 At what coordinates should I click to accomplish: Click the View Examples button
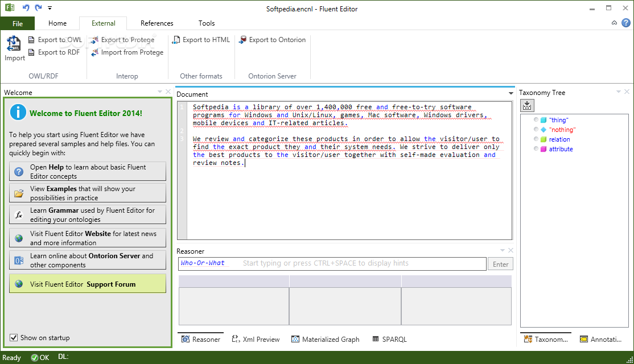(87, 193)
